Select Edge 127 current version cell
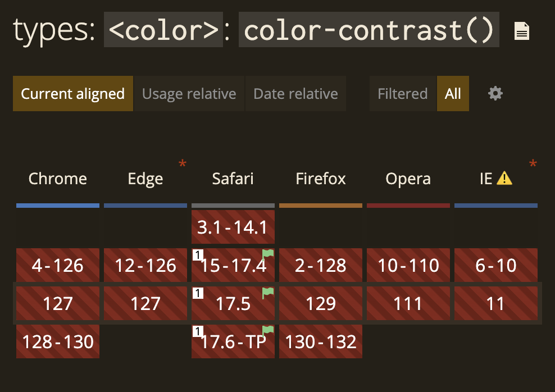Screen dimensions: 555x392 coord(145,303)
